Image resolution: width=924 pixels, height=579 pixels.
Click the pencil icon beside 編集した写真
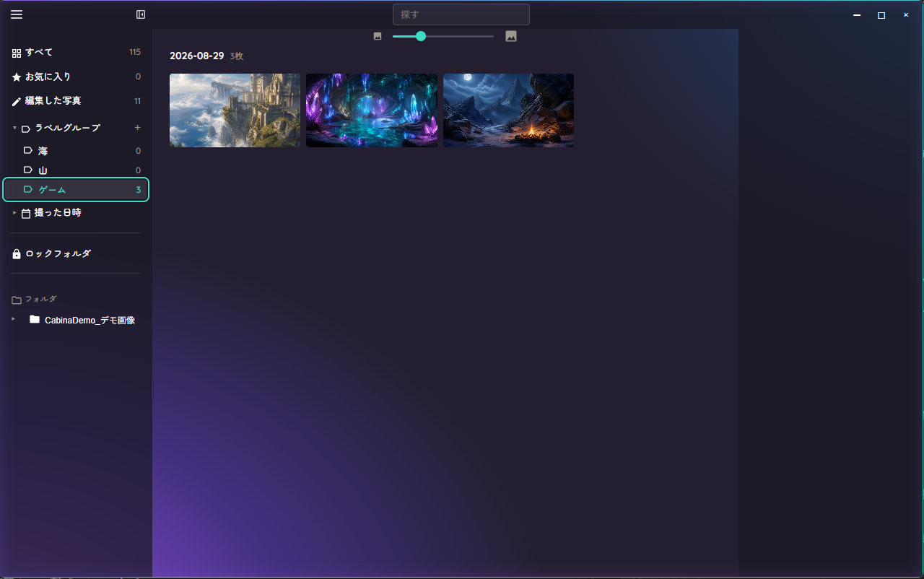coord(17,101)
